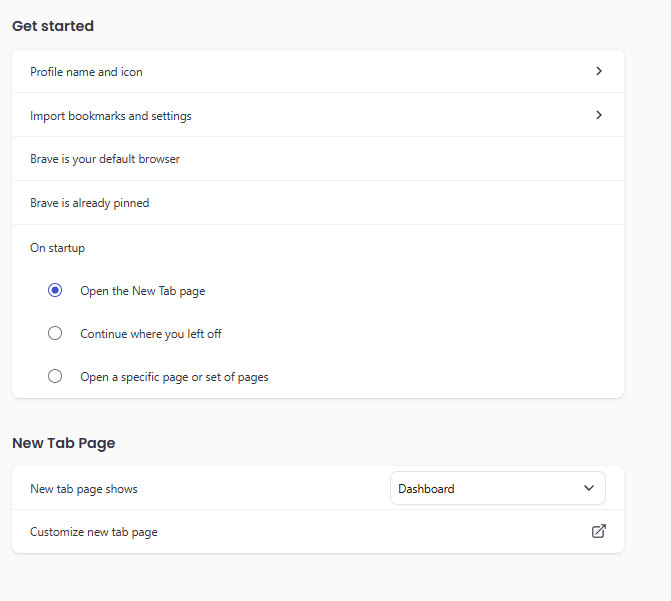Click the Open a specific page or set of pages text
Viewport: 671px width, 601px height.
point(174,377)
